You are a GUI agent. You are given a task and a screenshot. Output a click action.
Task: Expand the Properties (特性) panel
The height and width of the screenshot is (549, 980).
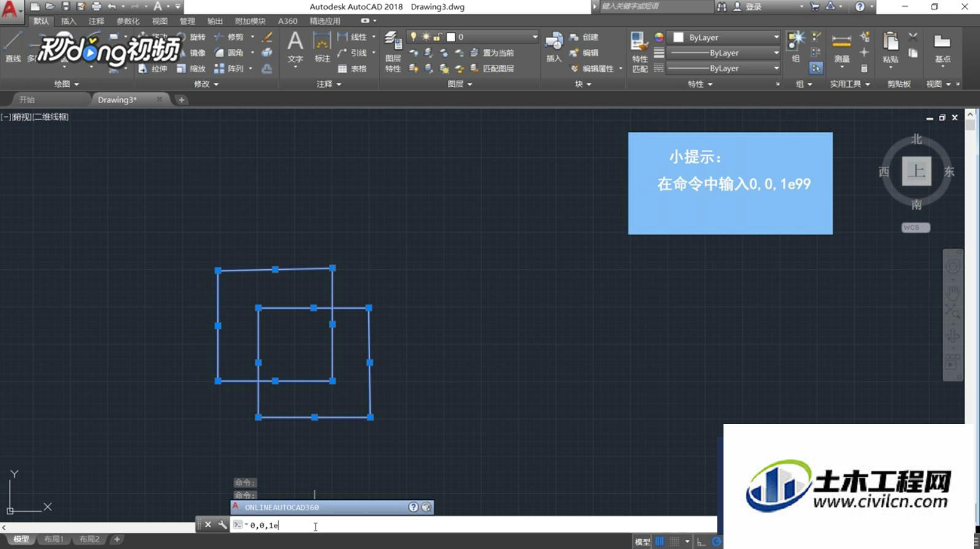(x=700, y=84)
